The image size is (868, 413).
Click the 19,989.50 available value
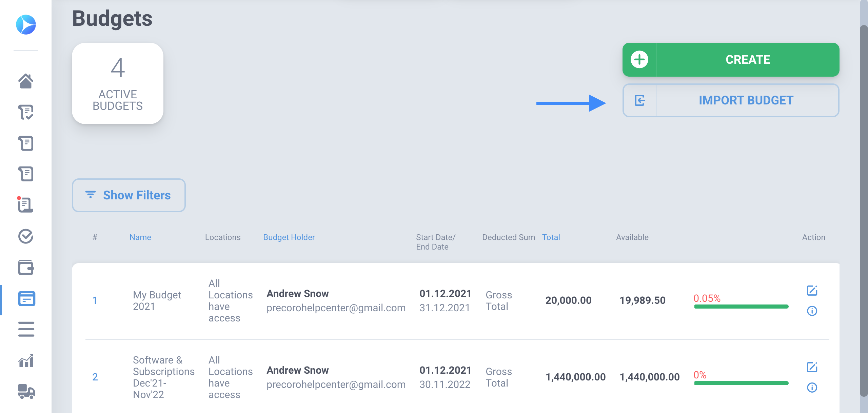pos(643,300)
